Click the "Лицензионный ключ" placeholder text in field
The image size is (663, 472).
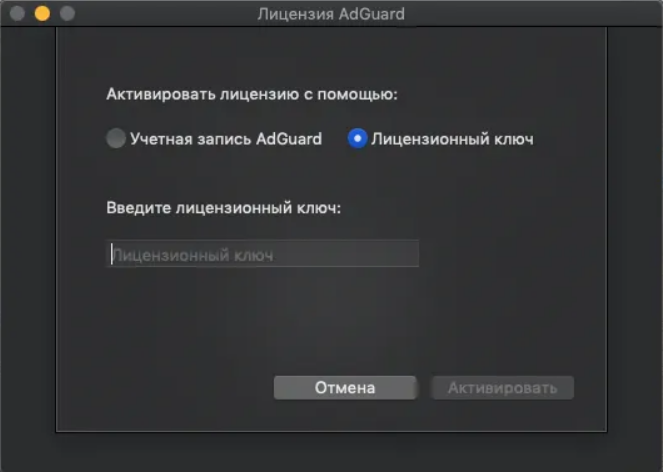193,255
